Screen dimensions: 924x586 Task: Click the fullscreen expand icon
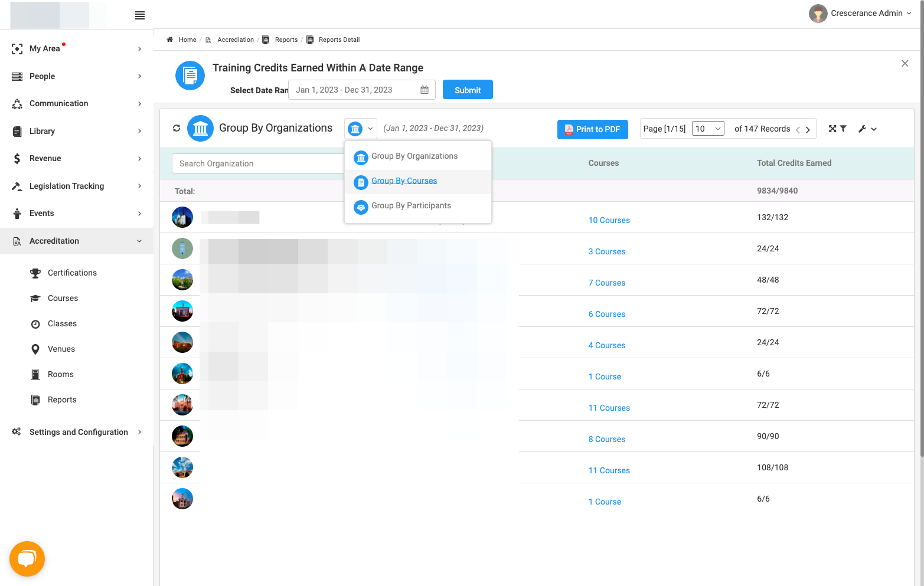pyautogui.click(x=832, y=129)
